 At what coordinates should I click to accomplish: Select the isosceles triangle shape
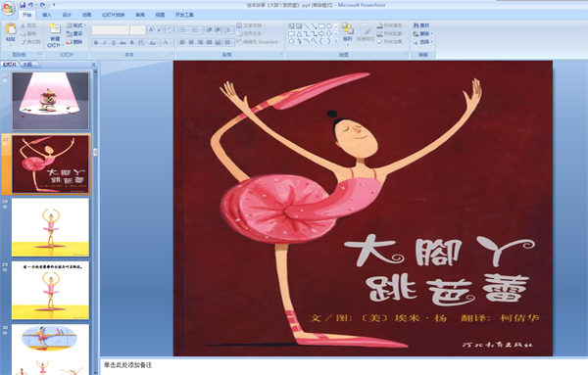[x=299, y=33]
